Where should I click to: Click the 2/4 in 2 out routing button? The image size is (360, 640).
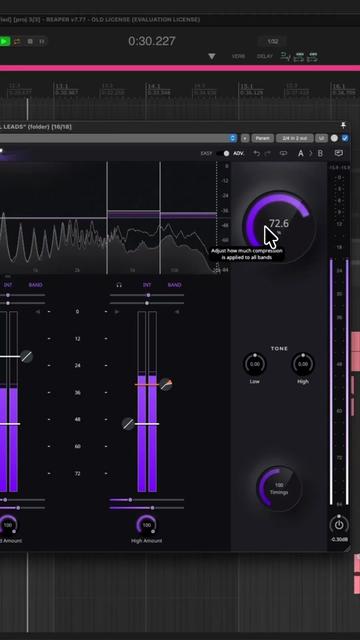click(x=295, y=138)
